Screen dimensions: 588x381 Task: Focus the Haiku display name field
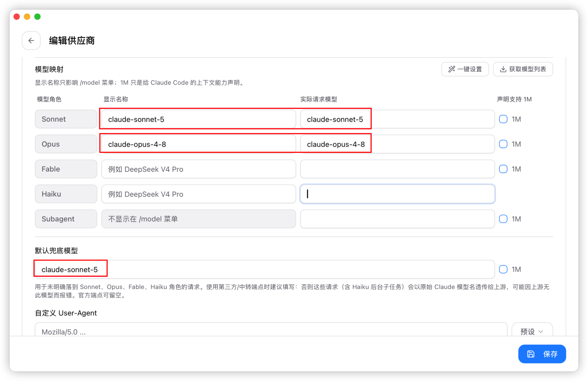pyautogui.click(x=199, y=194)
